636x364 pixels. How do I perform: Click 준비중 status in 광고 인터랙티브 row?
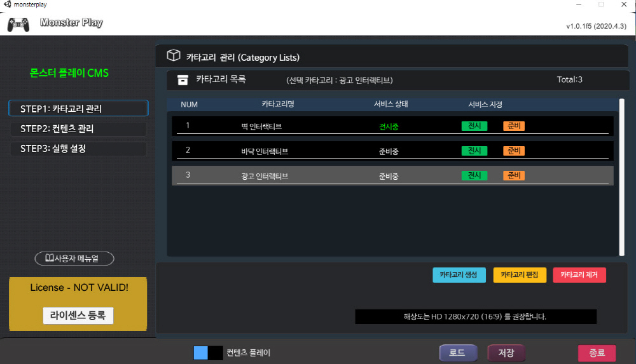click(x=389, y=177)
